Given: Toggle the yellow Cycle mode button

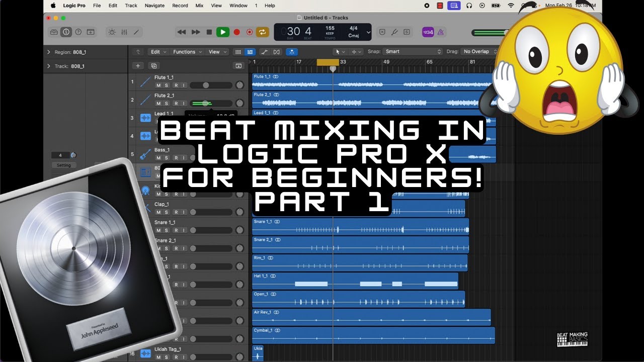Looking at the screenshot, I should click(262, 32).
